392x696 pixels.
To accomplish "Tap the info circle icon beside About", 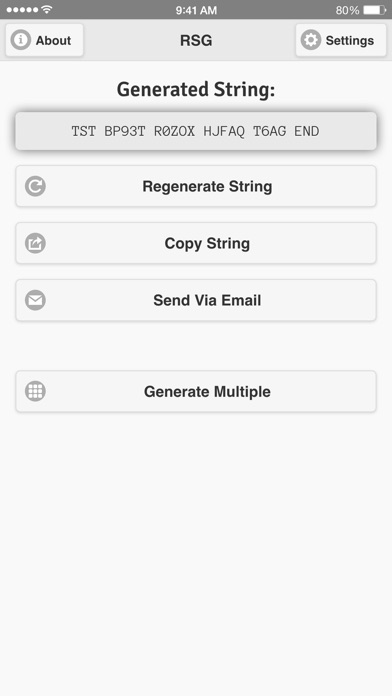I will pyautogui.click(x=20, y=40).
